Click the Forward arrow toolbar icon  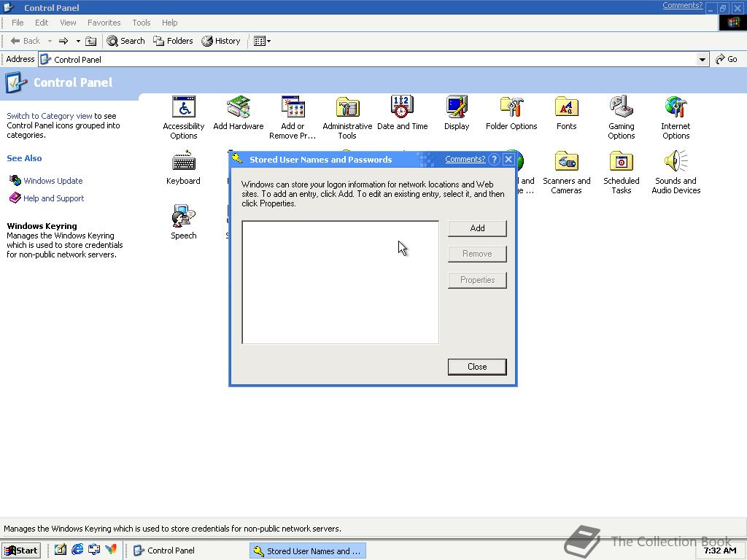coord(63,41)
